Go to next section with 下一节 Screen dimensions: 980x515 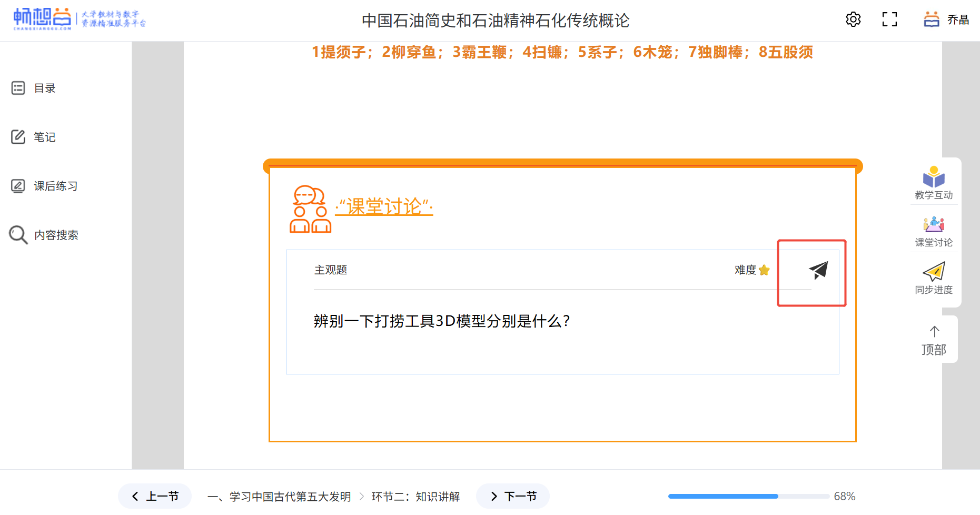[x=513, y=496]
